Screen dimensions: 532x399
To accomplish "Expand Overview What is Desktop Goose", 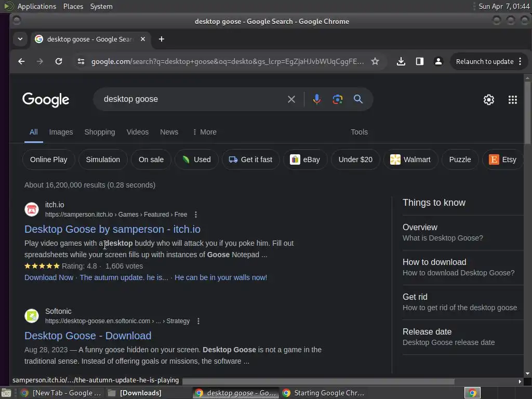I will tap(463, 232).
